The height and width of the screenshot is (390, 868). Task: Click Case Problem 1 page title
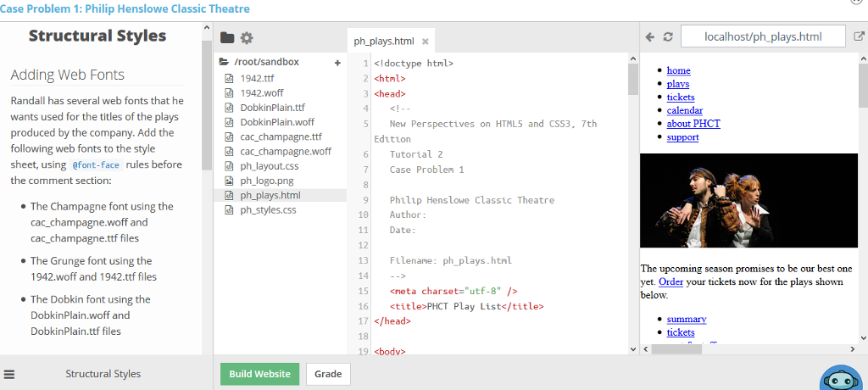[x=125, y=8]
